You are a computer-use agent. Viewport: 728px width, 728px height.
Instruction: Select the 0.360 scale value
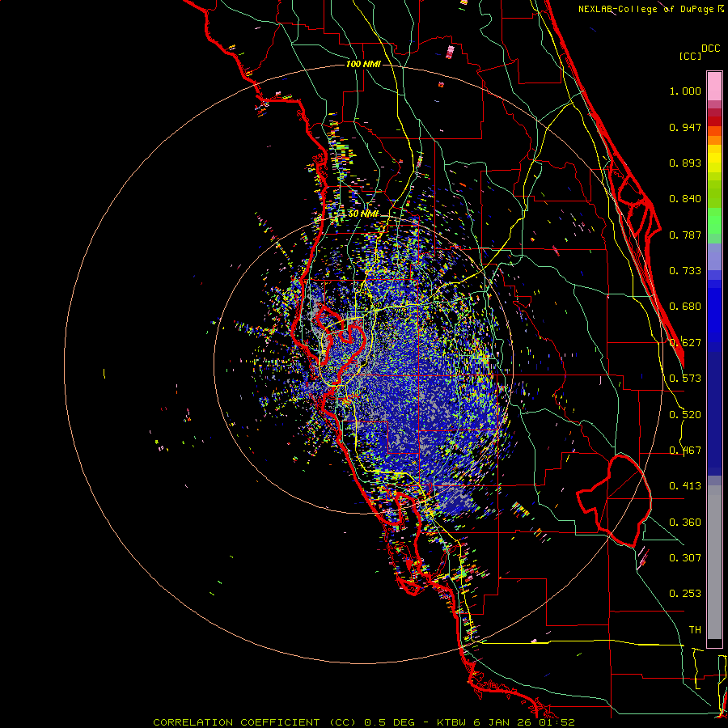point(685,523)
